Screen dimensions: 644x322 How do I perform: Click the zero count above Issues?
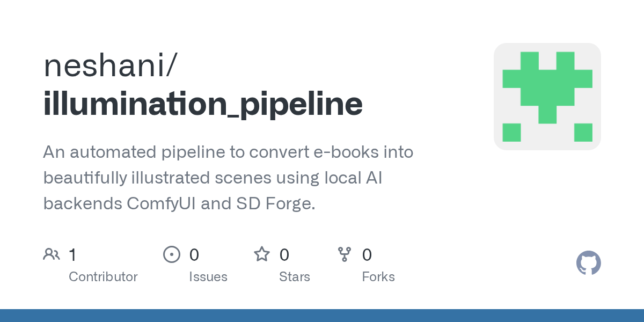194,254
